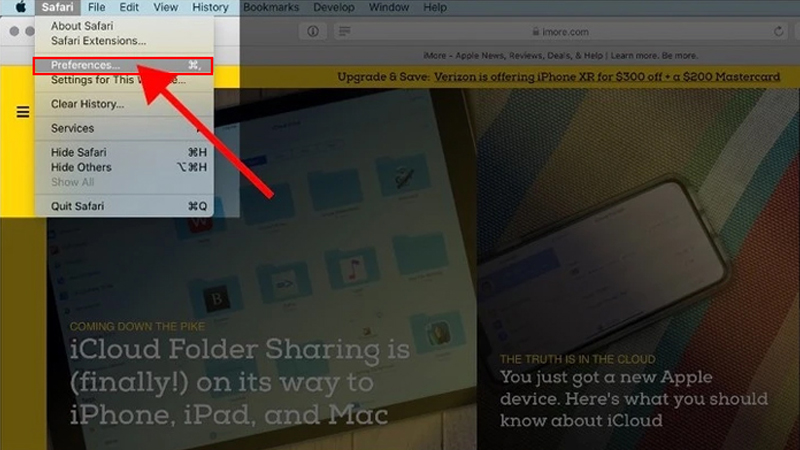Open the Help menu
Image resolution: width=800 pixels, height=450 pixels.
[x=435, y=7]
